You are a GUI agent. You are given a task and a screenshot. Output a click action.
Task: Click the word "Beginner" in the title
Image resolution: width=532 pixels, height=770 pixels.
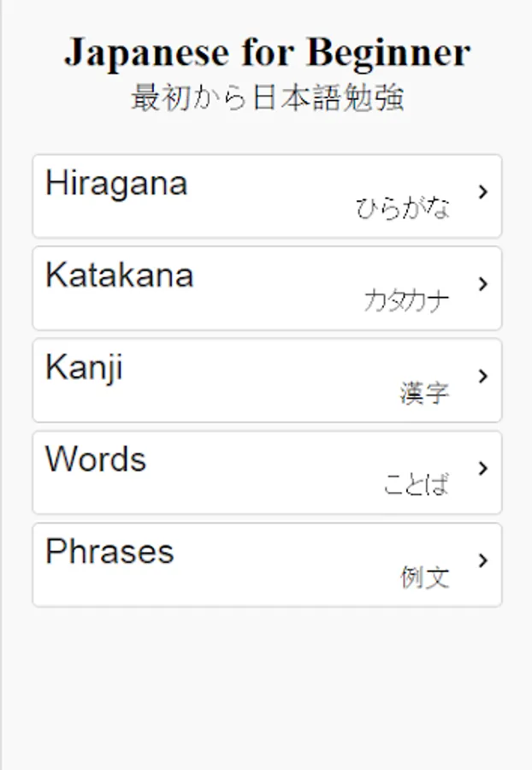pos(388,53)
